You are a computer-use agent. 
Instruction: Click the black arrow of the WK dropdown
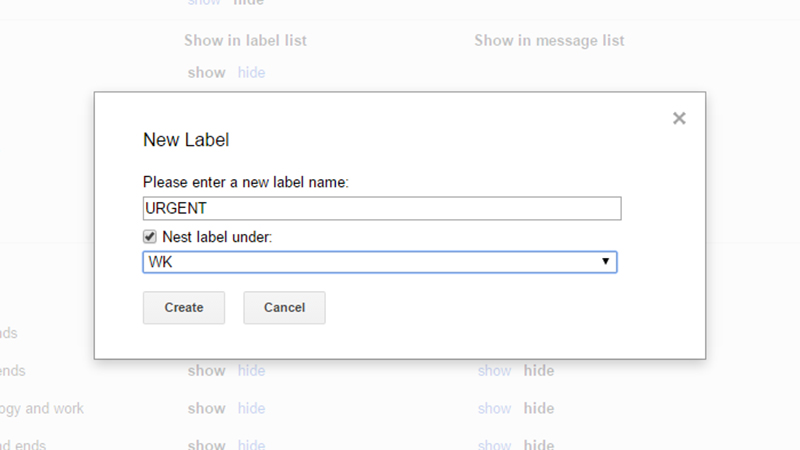pyautogui.click(x=605, y=261)
